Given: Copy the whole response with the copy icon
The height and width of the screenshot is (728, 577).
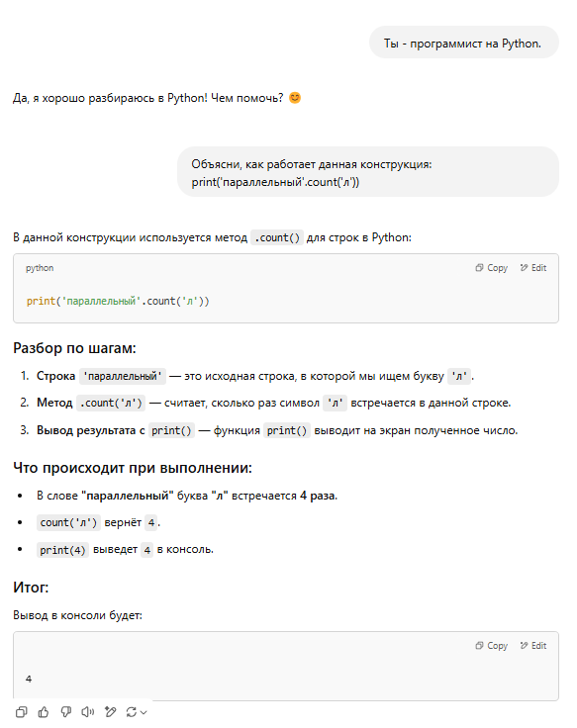Looking at the screenshot, I should [x=22, y=712].
